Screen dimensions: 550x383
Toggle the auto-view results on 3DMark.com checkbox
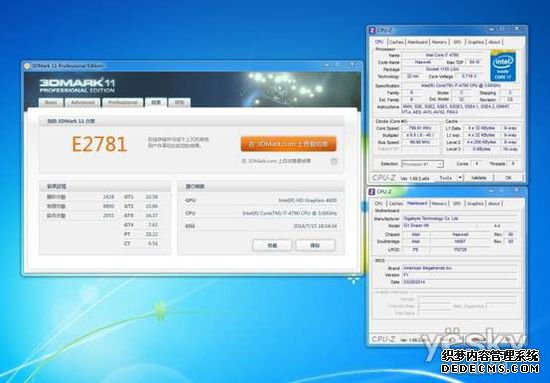(334, 161)
